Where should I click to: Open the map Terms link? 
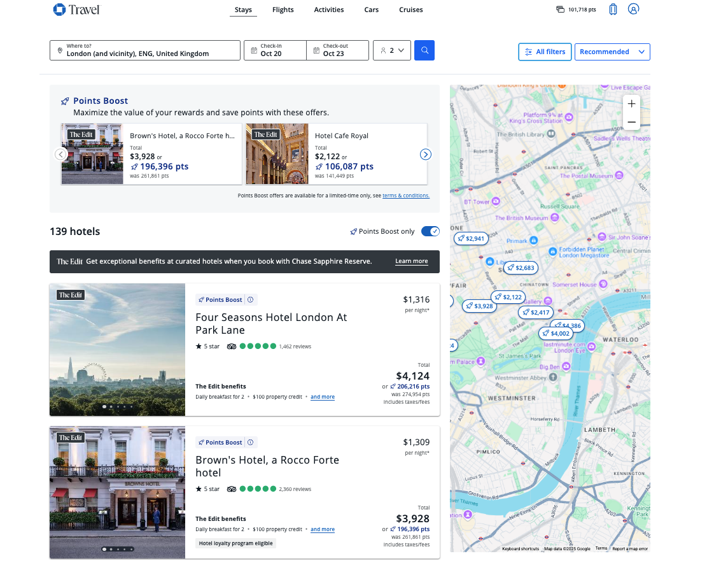601,548
